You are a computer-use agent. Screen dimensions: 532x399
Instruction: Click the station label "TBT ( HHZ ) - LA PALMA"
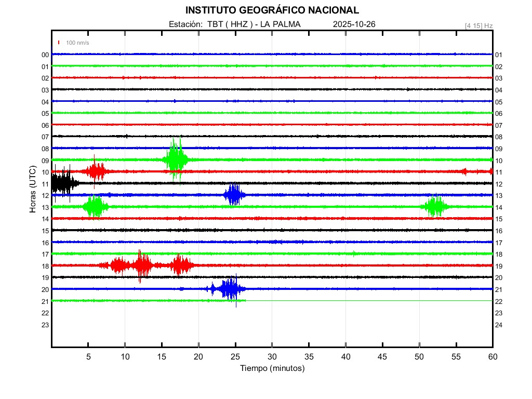click(x=254, y=24)
